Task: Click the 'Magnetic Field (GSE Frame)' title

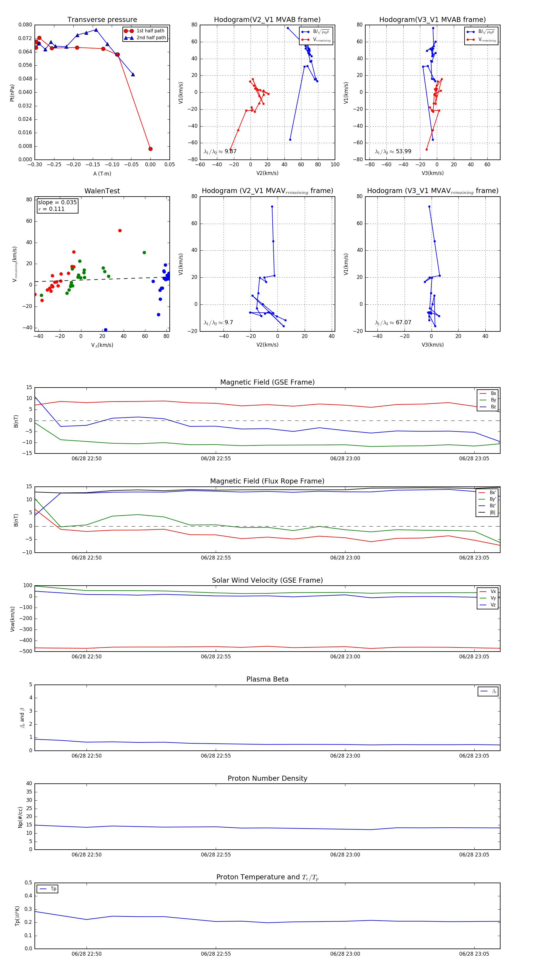Action: (x=267, y=382)
